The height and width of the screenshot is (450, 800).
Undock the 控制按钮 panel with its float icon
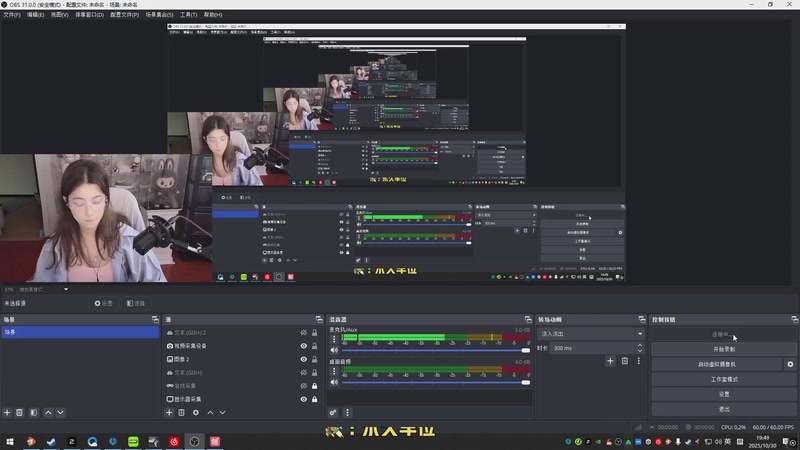pos(794,319)
